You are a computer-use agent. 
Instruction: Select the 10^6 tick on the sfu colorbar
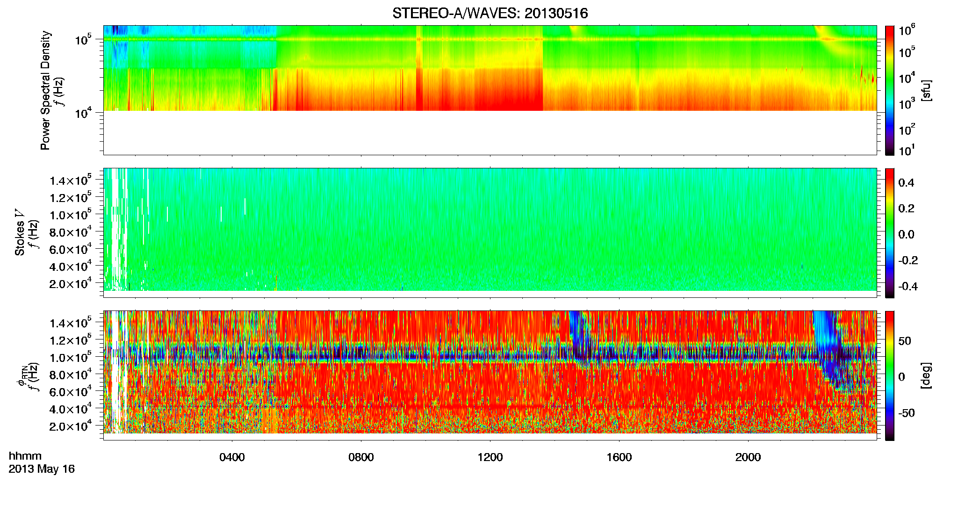tap(907, 30)
